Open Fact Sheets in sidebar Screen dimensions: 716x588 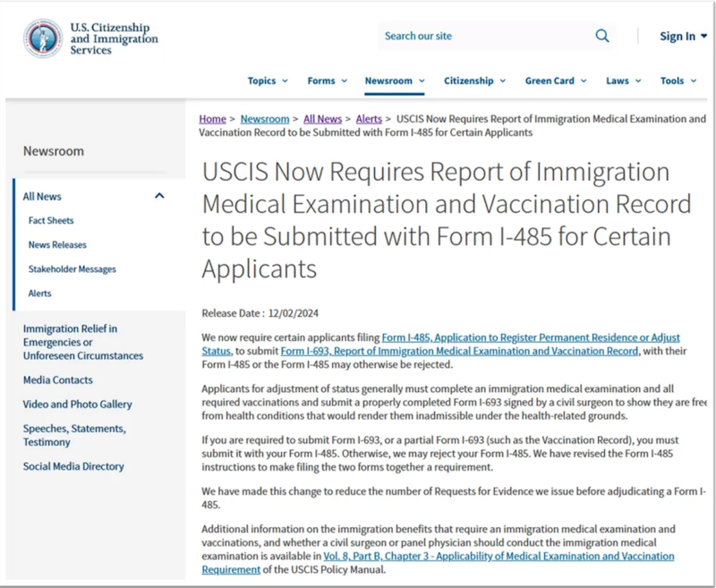[51, 220]
